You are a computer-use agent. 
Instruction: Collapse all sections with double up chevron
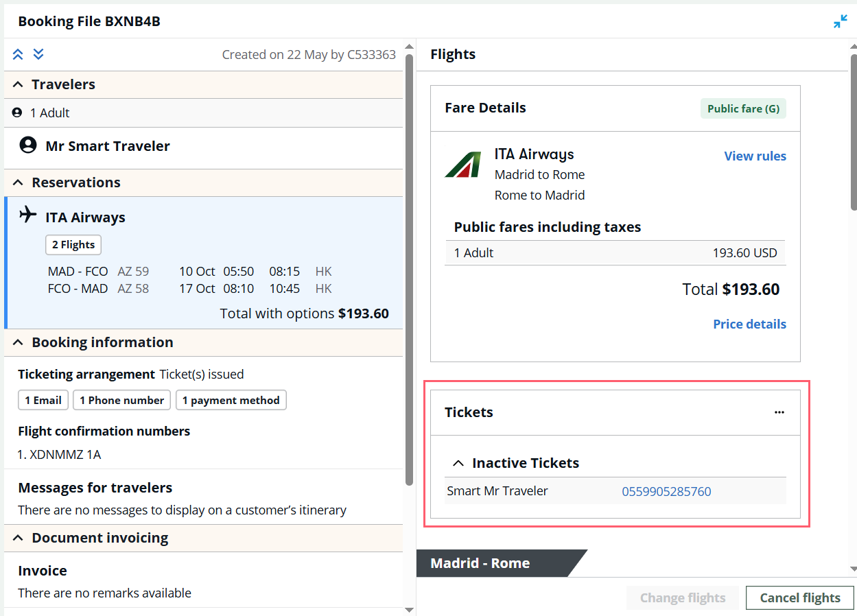click(x=18, y=54)
